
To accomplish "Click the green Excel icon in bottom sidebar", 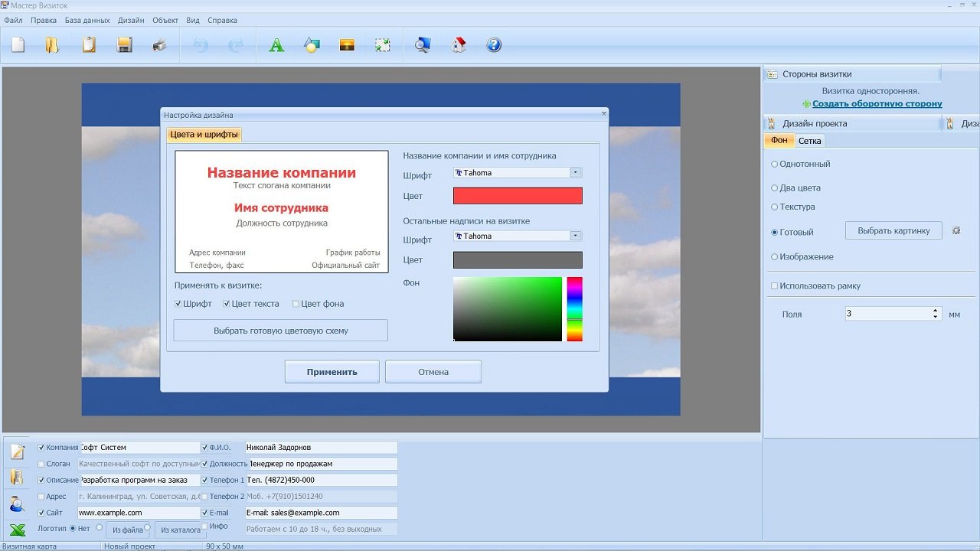I will (17, 530).
